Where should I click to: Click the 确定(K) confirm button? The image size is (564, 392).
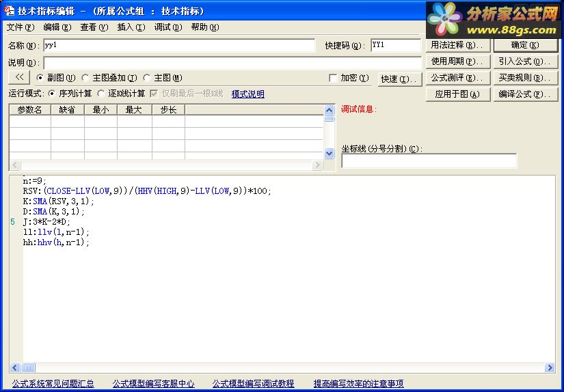pyautogui.click(x=526, y=45)
